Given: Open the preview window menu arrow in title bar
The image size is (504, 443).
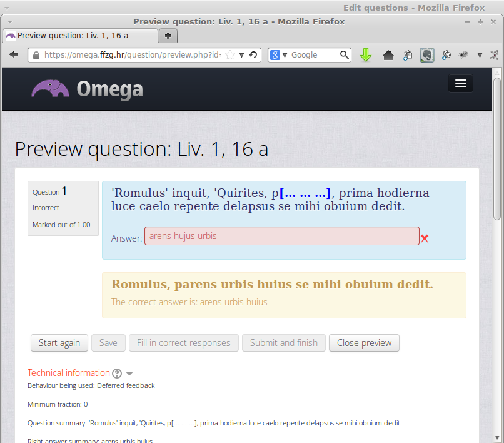Looking at the screenshot, I should pos(10,22).
